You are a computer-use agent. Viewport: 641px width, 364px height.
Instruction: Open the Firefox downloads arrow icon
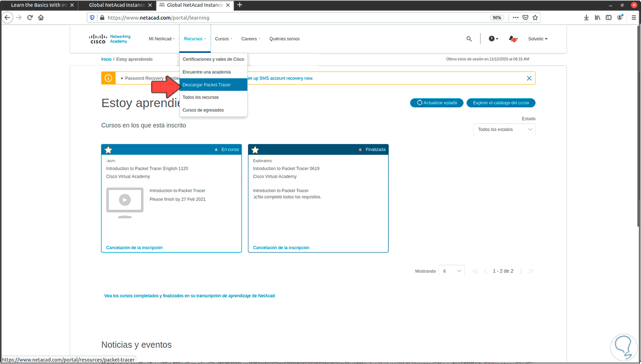pyautogui.click(x=587, y=18)
